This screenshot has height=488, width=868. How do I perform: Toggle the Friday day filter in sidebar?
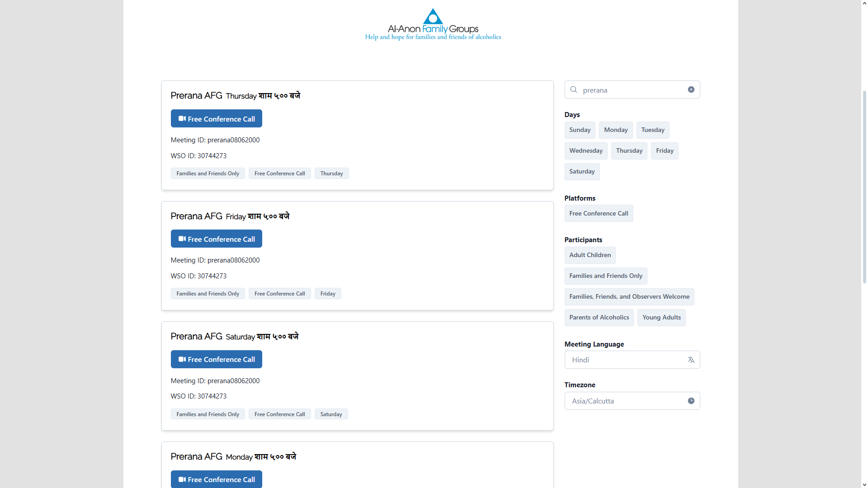pos(665,151)
